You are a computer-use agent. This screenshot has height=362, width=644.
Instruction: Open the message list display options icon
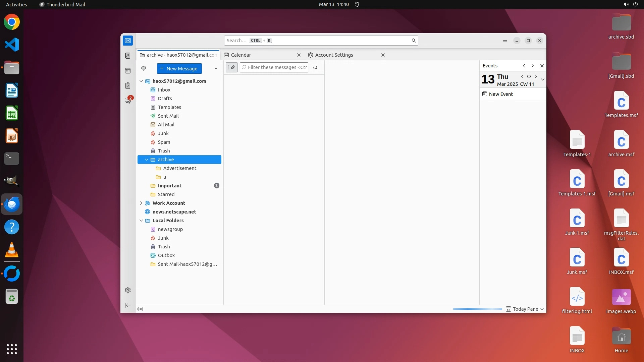[315, 67]
